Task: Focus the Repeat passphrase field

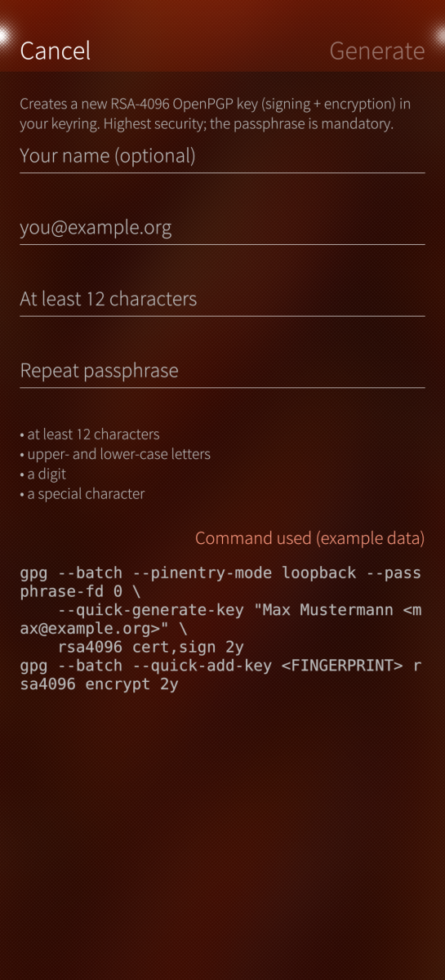Action: pyautogui.click(x=222, y=371)
